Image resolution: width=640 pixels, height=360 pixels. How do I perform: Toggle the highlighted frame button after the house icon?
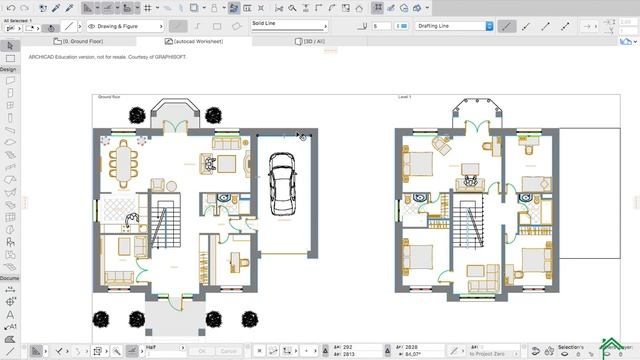(378, 8)
